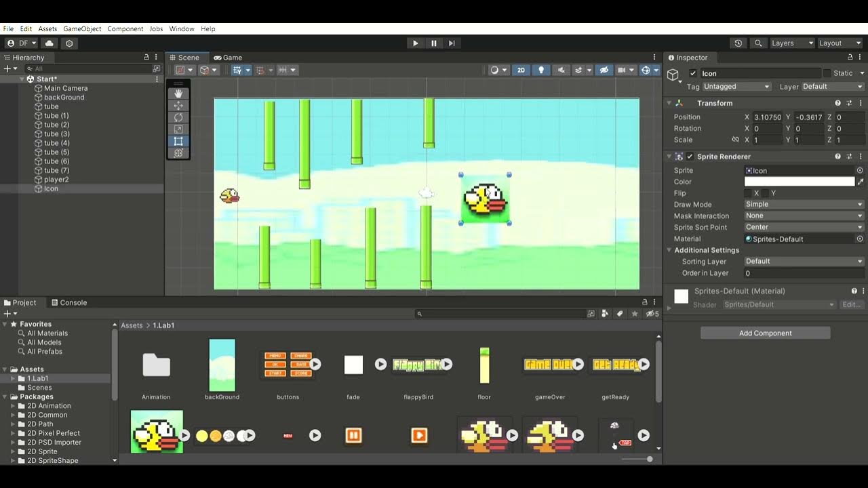Click the Pause button

(434, 43)
